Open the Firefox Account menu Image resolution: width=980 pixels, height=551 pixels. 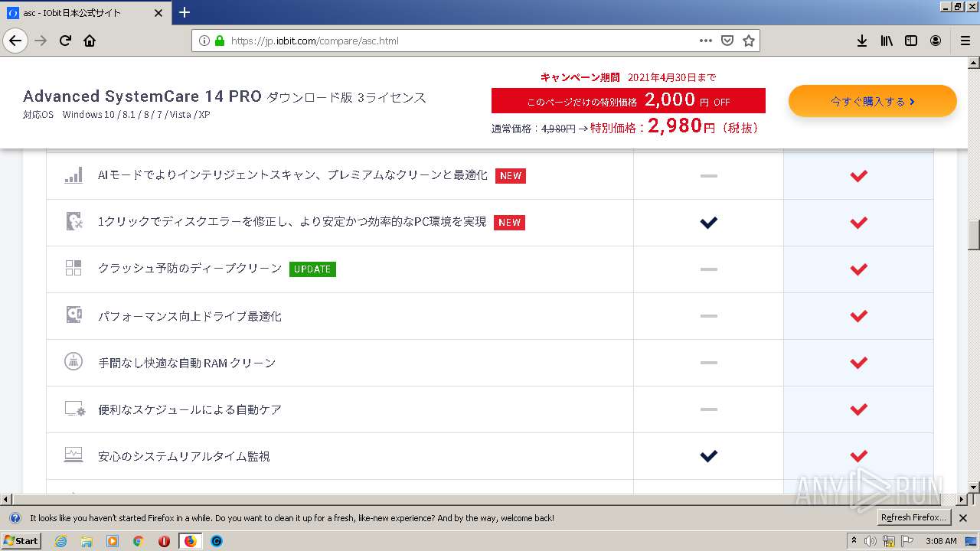(x=936, y=41)
